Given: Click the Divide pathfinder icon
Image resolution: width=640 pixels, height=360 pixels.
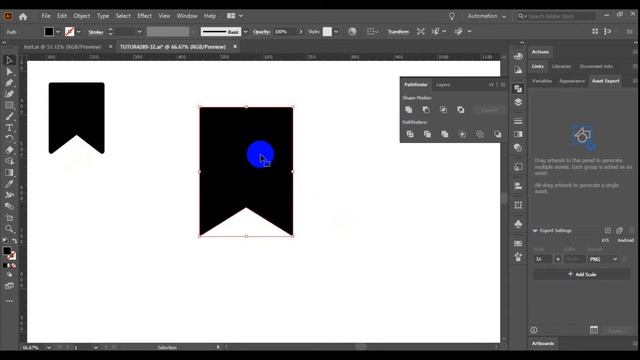Looking at the screenshot, I should [x=410, y=134].
